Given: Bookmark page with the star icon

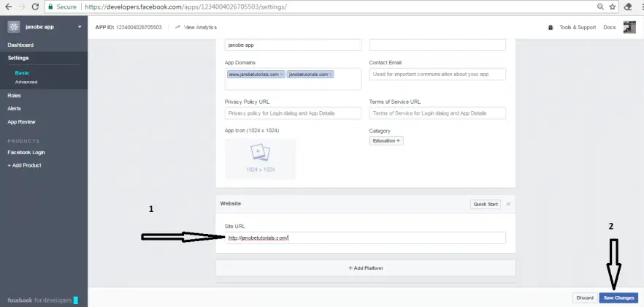Looking at the screenshot, I should click(613, 7).
